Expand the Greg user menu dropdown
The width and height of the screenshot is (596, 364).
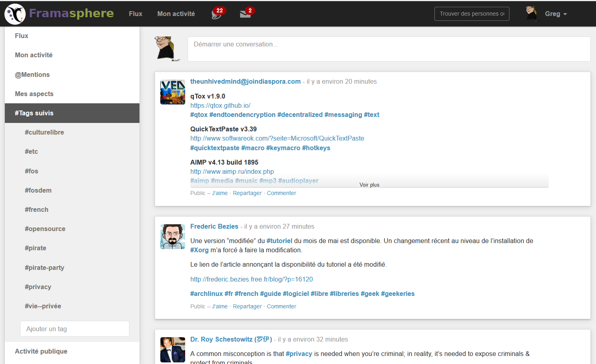click(556, 14)
